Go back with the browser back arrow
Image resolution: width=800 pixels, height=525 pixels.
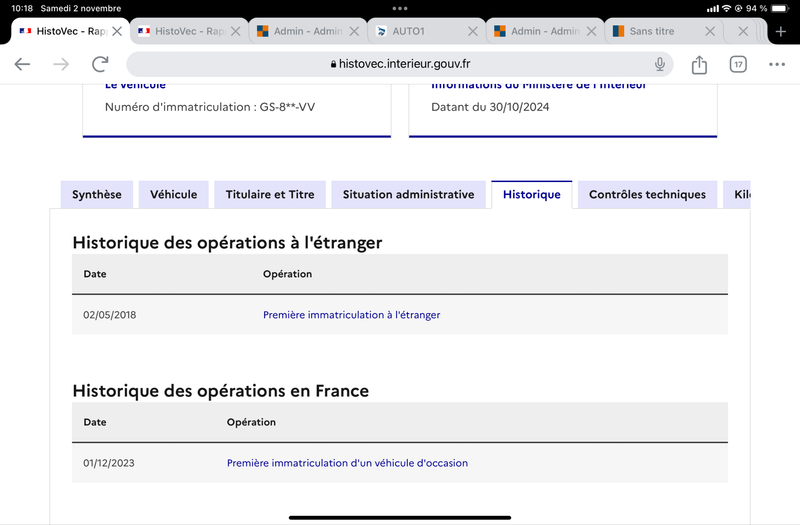click(22, 64)
